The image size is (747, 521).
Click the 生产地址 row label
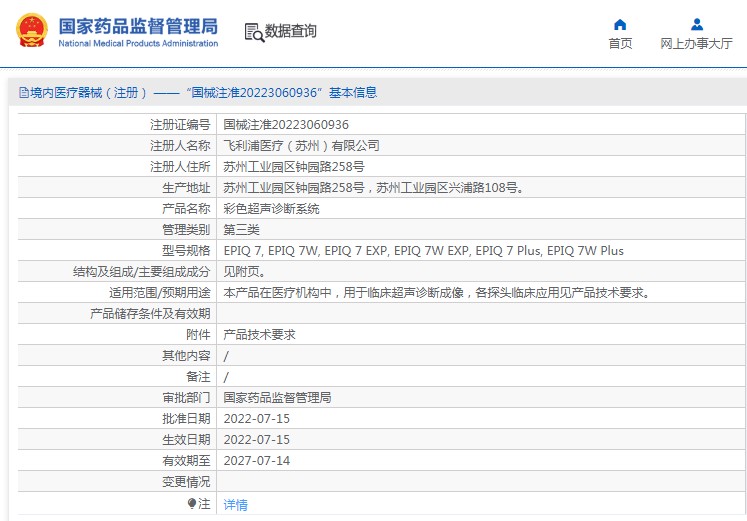186,188
